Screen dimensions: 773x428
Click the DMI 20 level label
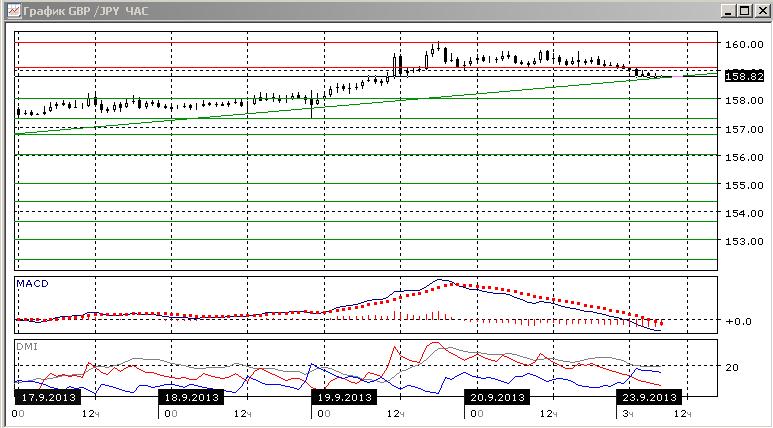tap(732, 367)
